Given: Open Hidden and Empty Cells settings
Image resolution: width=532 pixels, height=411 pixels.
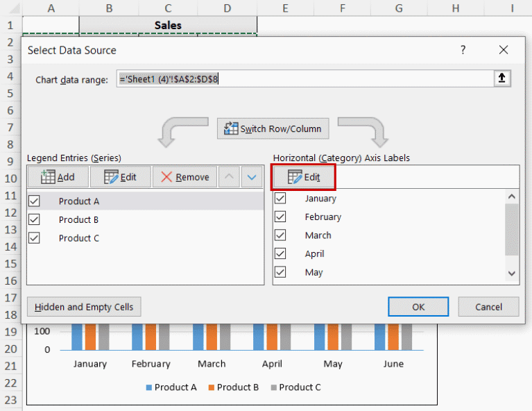Looking at the screenshot, I should click(x=84, y=307).
